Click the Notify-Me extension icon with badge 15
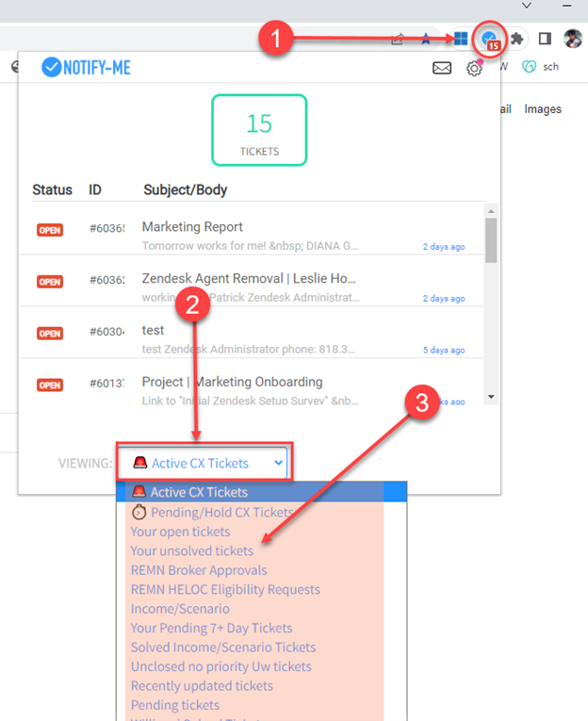 [x=491, y=40]
